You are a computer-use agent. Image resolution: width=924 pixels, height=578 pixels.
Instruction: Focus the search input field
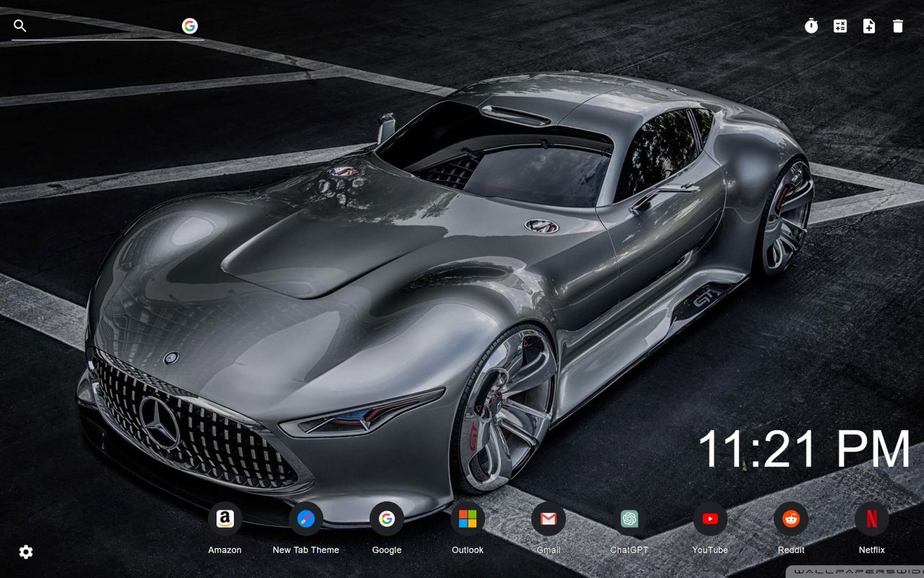click(x=104, y=26)
